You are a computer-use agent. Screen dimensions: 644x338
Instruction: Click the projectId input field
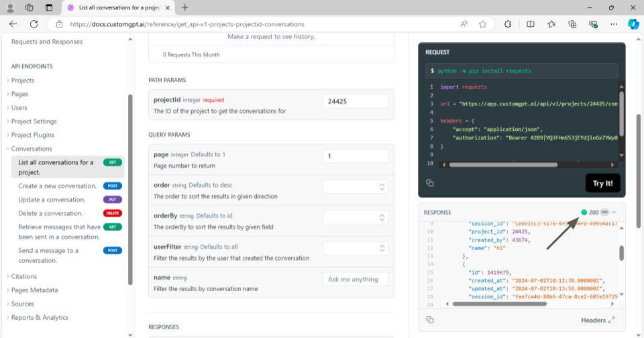356,101
